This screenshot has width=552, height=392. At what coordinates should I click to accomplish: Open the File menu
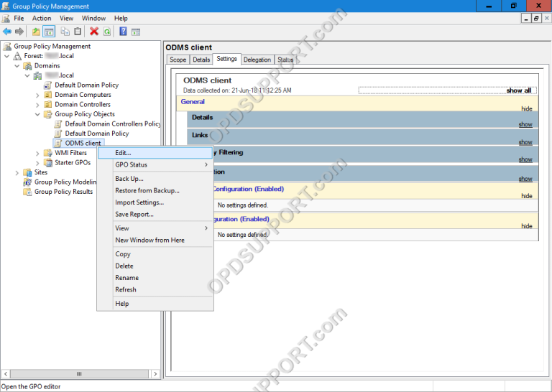point(19,18)
